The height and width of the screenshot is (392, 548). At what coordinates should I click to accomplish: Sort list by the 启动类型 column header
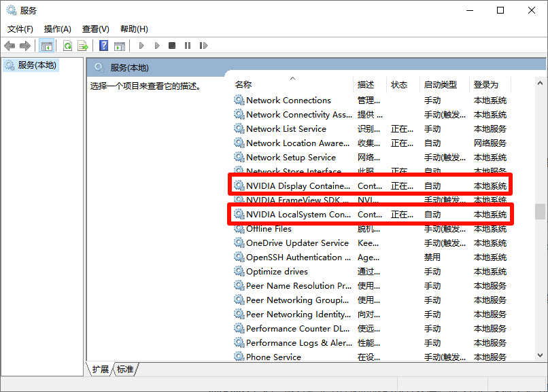coord(441,85)
